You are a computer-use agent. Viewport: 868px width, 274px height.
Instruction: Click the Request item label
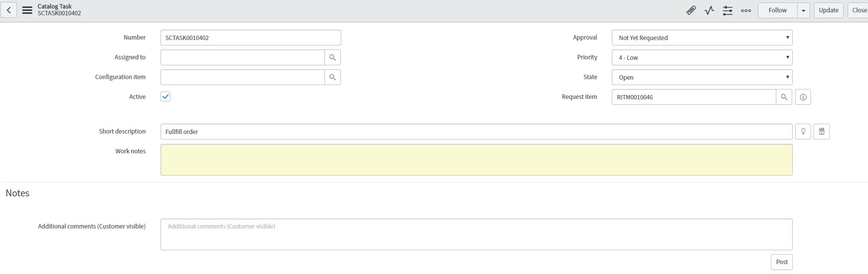tap(579, 97)
